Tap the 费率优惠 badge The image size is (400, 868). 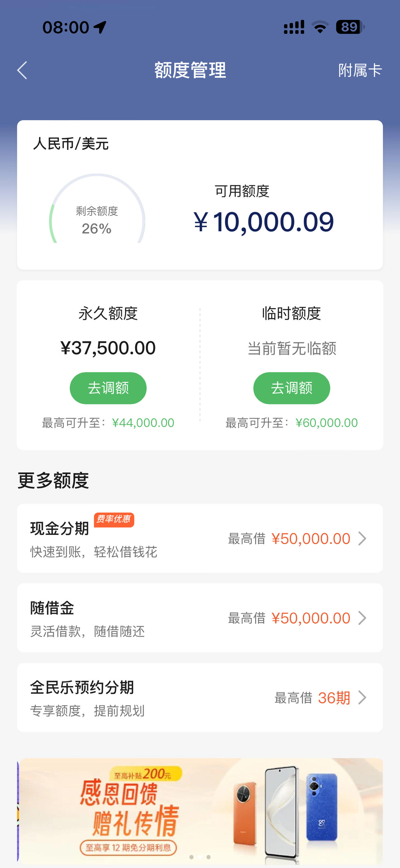(114, 519)
